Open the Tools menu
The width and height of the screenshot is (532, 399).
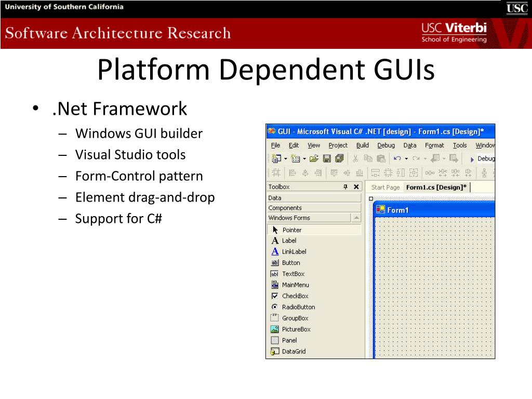coord(460,145)
